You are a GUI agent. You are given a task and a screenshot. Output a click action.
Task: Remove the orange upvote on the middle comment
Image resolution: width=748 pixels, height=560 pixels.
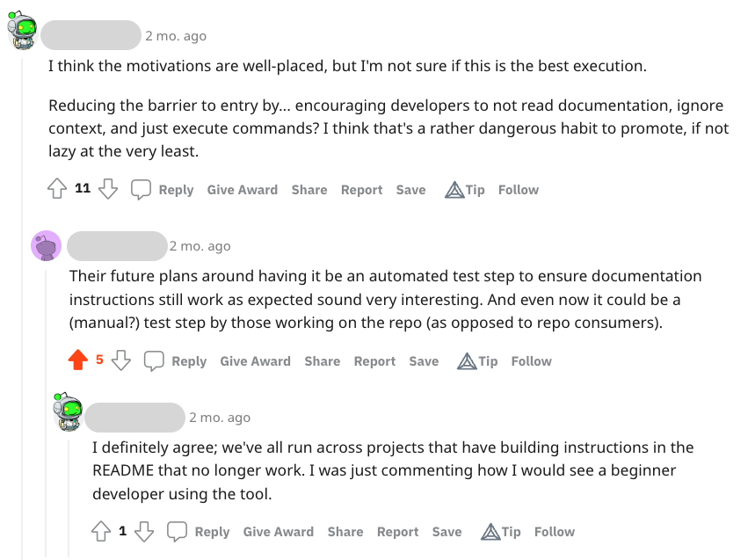[78, 360]
